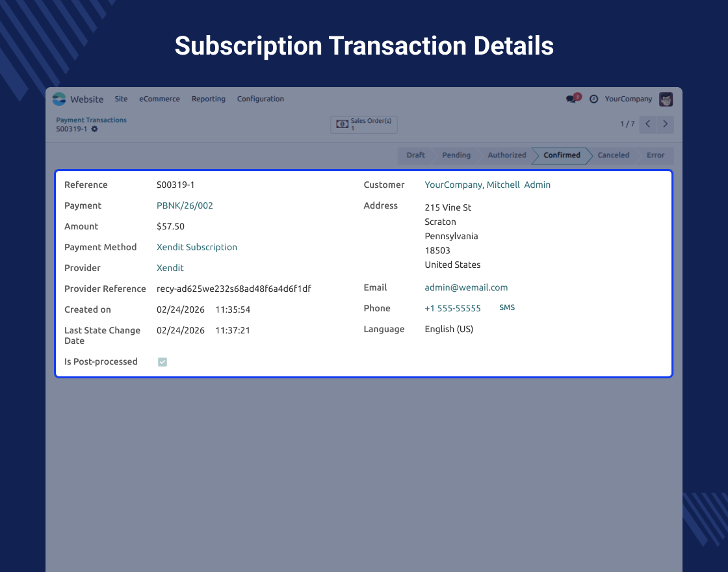
Task: Click the gear actions icon beside S00319-1
Action: click(x=94, y=129)
